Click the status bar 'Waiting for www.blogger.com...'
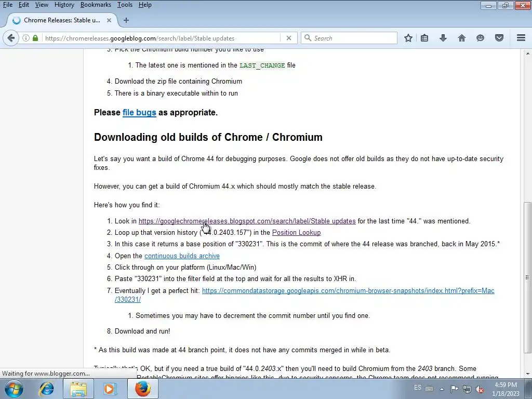 [x=46, y=374]
